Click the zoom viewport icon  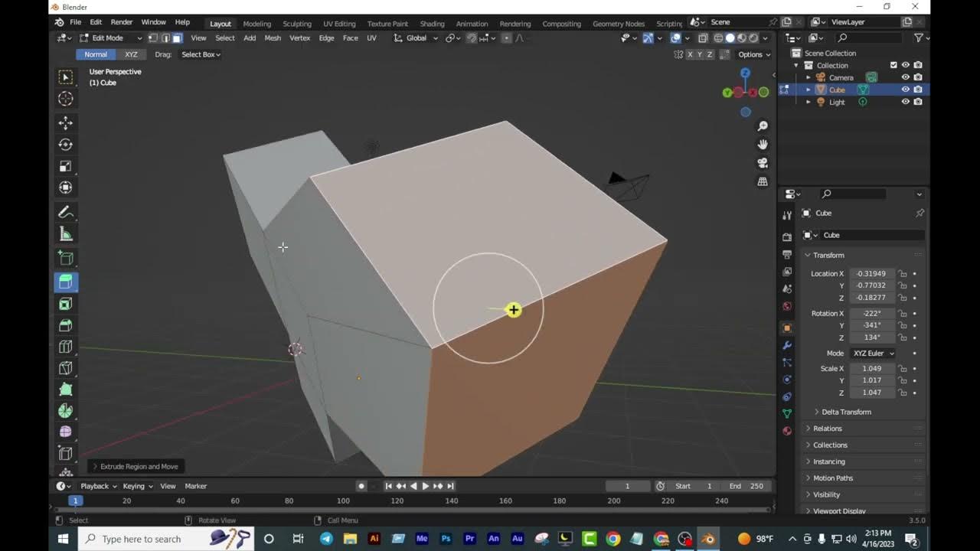763,126
